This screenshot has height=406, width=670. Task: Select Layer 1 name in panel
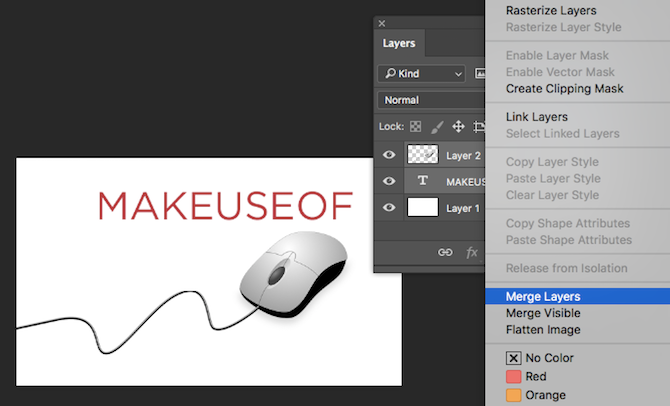[x=463, y=208]
